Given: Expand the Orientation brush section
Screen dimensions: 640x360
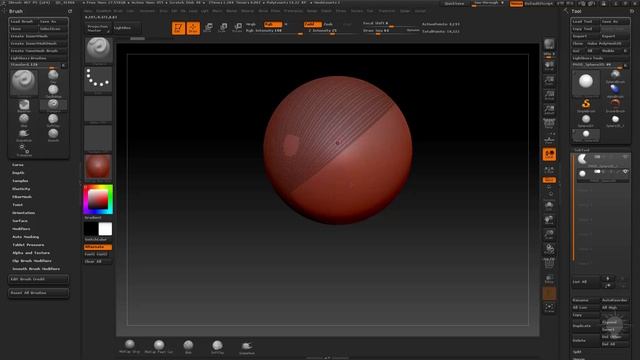Looking at the screenshot, I should (x=23, y=213).
